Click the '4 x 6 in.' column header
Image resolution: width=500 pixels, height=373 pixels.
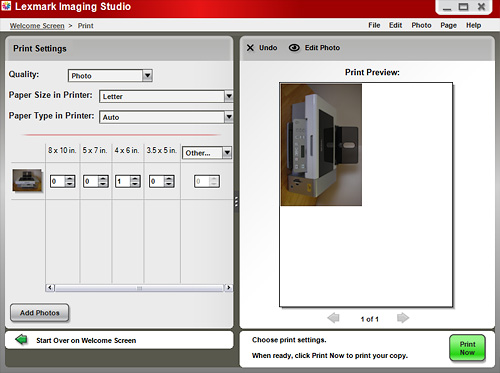tap(127, 150)
